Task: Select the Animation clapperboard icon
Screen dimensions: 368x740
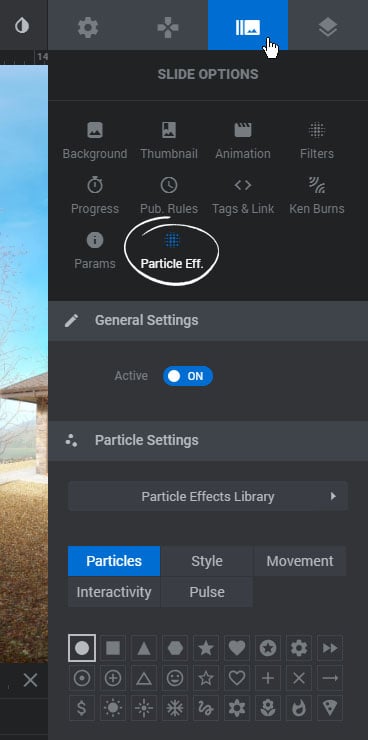Action: (243, 130)
